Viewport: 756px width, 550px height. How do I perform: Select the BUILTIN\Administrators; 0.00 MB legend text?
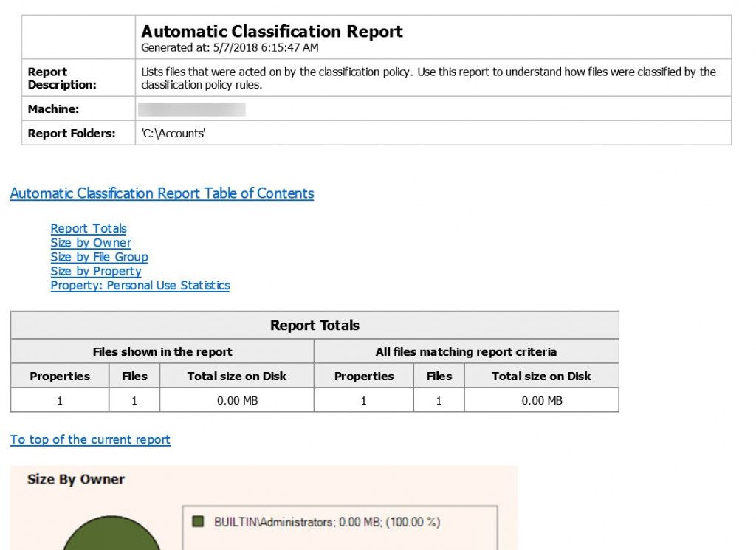click(327, 522)
